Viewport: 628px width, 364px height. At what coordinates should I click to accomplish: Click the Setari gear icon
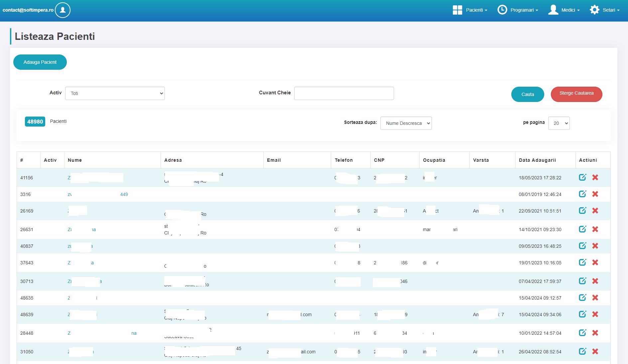[594, 10]
